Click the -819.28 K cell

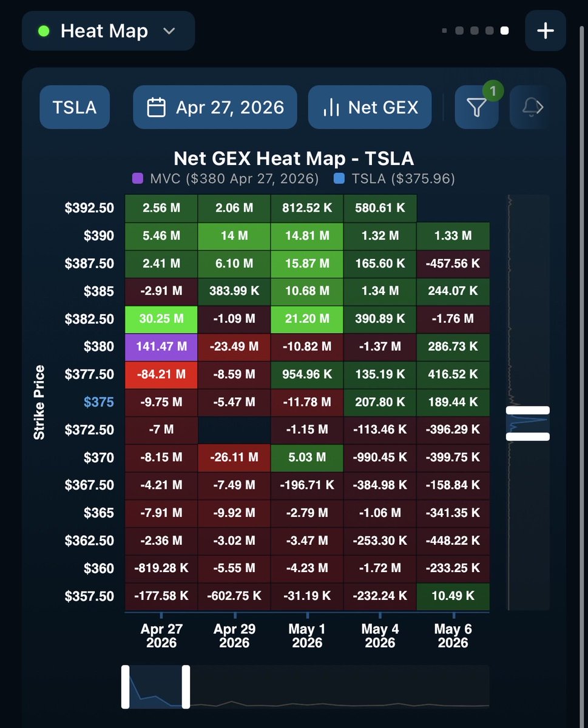click(161, 568)
